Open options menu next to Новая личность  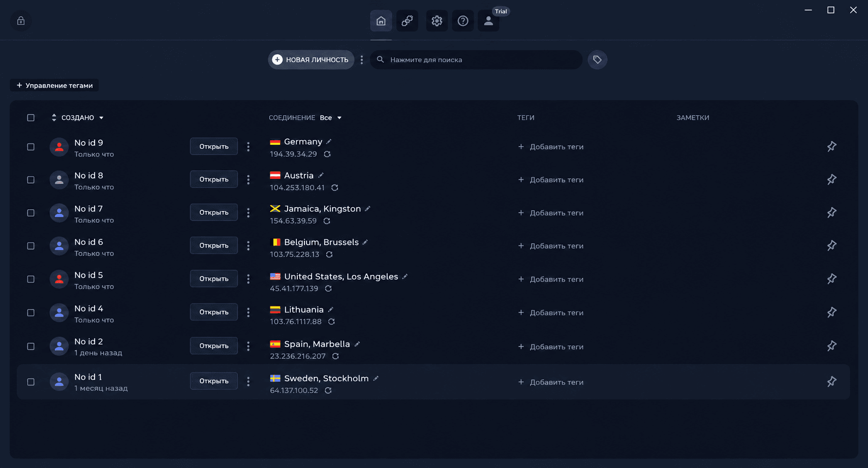(362, 60)
